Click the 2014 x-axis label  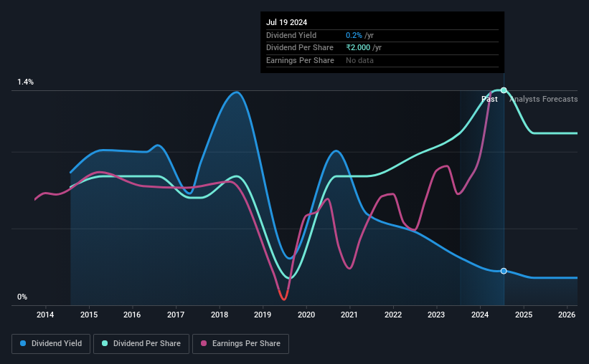tap(45, 315)
